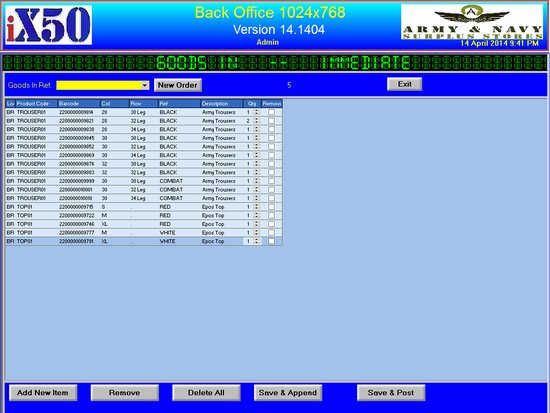Click Delete All
The width and height of the screenshot is (550, 413).
pyautogui.click(x=206, y=393)
